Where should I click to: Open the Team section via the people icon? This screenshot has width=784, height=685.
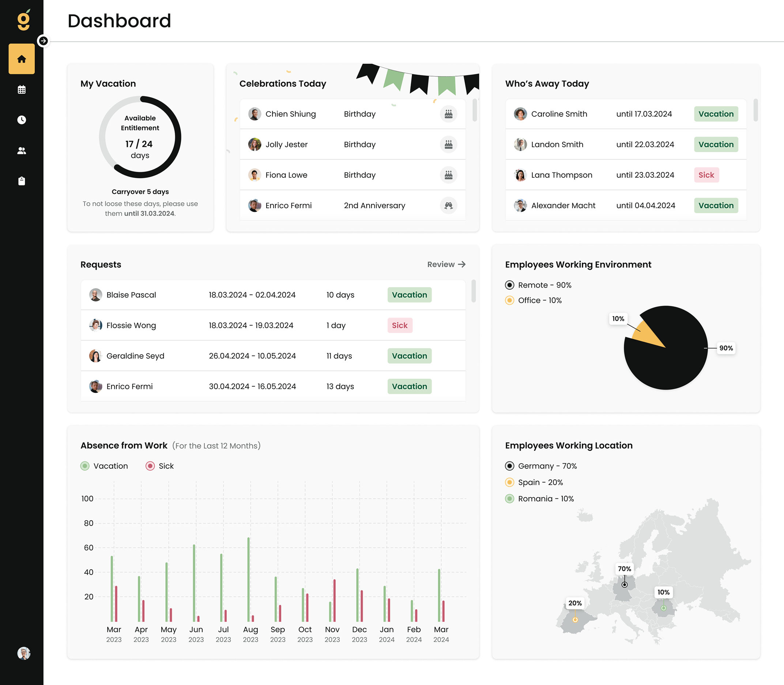coord(22,150)
